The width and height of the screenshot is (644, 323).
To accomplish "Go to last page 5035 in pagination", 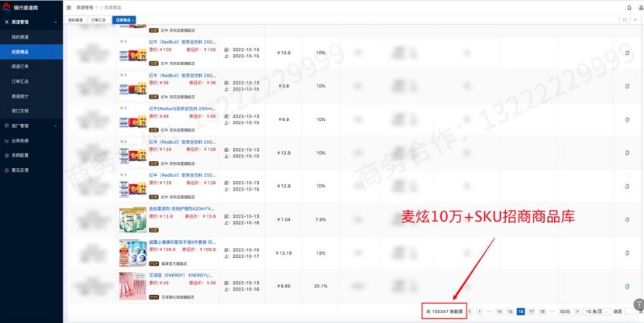I will [x=565, y=311].
